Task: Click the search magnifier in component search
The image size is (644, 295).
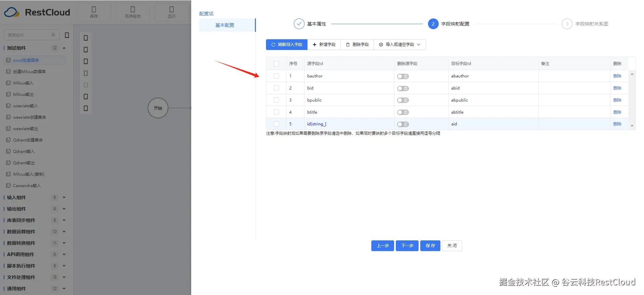Action: point(53,35)
